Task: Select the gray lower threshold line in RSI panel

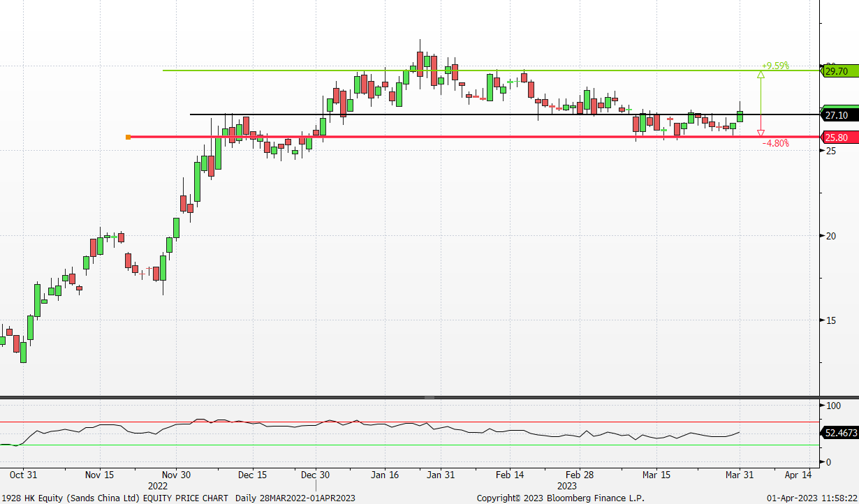Action: coord(409,445)
